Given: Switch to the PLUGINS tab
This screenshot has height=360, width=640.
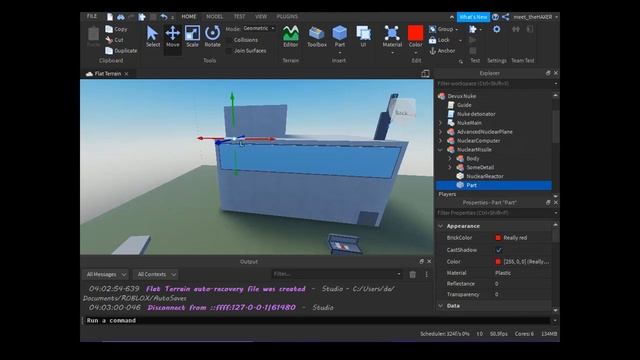Looking at the screenshot, I should 287,17.
